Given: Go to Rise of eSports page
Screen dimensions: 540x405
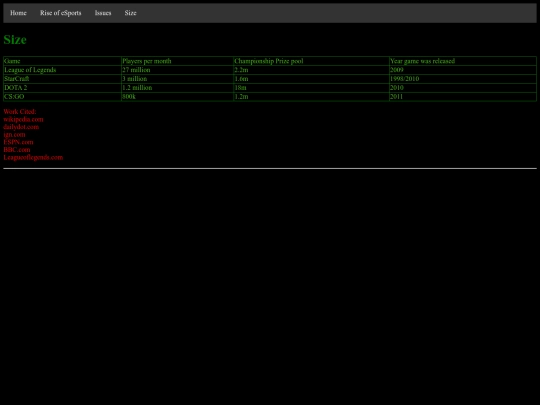Looking at the screenshot, I should pos(61,13).
